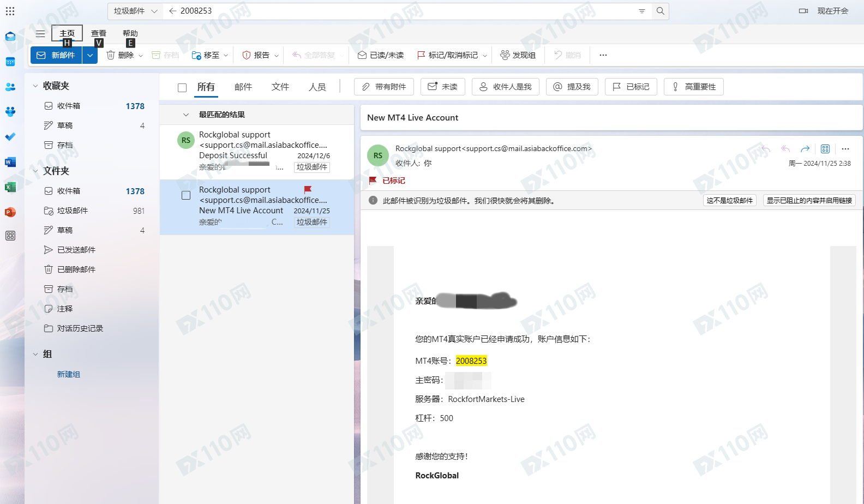Open the To Do checkmark app
The image size is (864, 504).
[x=10, y=137]
